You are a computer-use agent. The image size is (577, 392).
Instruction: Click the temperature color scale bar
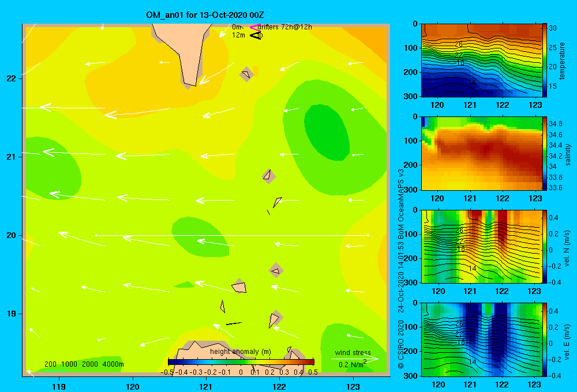(x=545, y=61)
